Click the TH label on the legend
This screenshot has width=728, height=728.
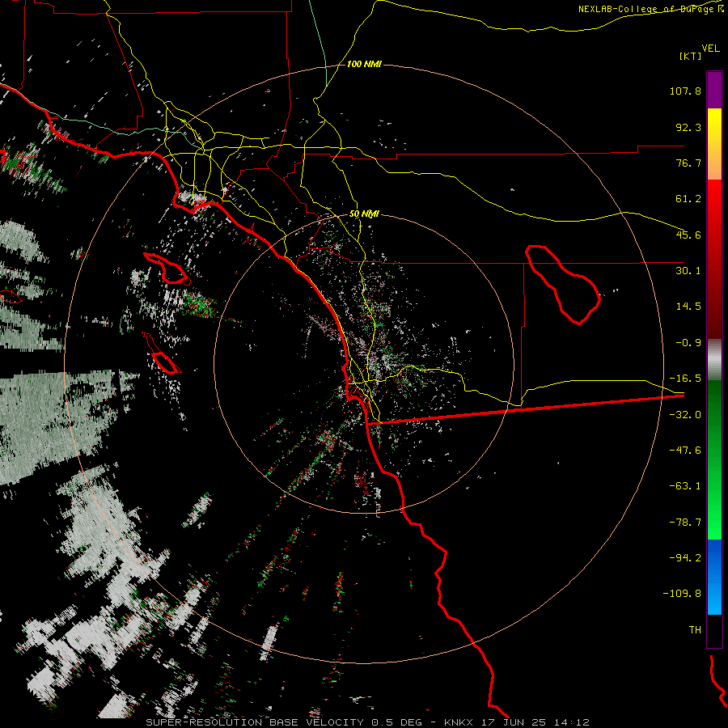click(695, 630)
